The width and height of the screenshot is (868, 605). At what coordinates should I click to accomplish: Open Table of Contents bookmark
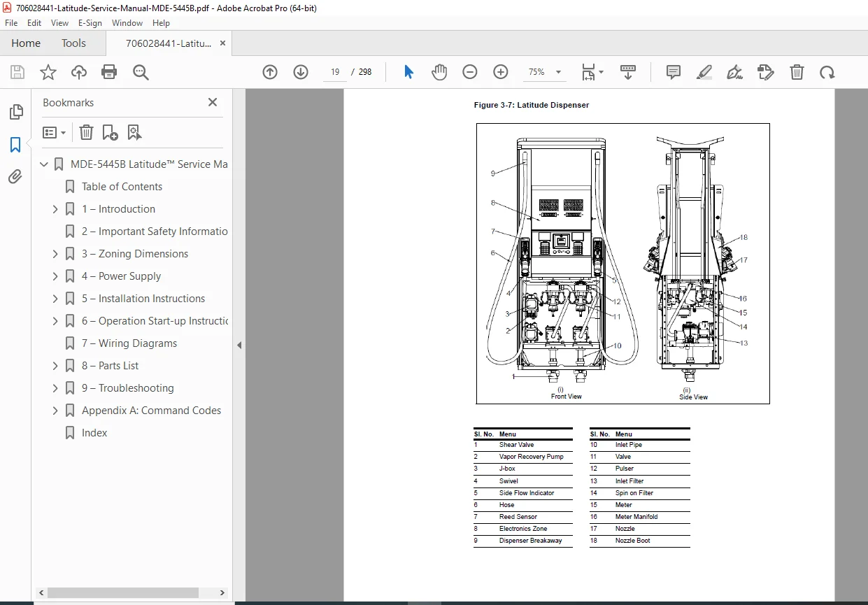pos(122,187)
